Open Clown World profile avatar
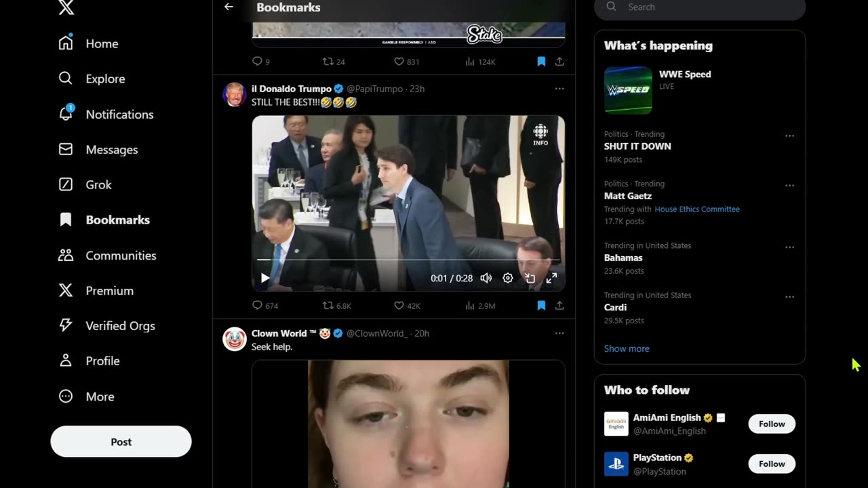868x488 pixels. 235,339
